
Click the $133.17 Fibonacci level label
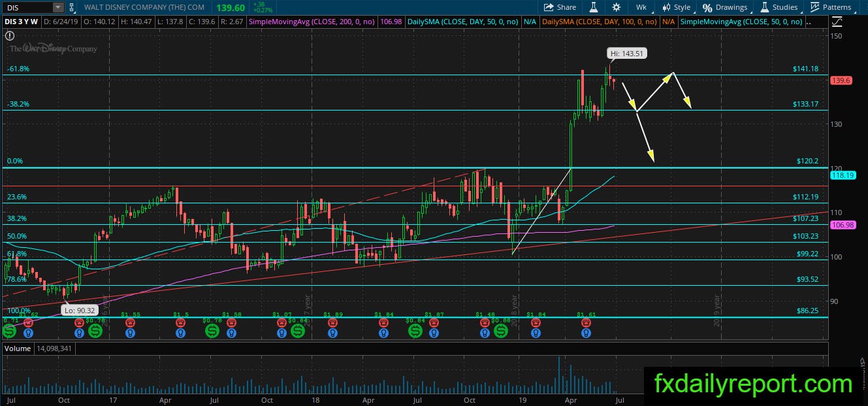coord(805,104)
